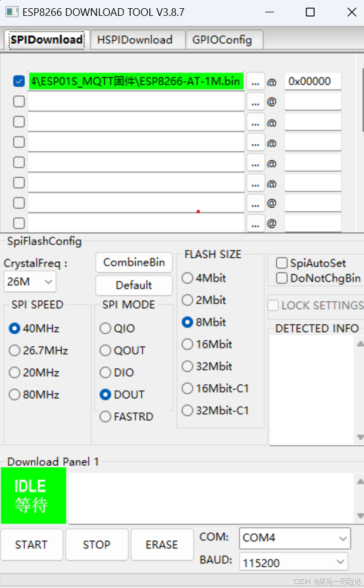364x588 pixels.
Task: Choose DIO SPI mode
Action: point(117,373)
